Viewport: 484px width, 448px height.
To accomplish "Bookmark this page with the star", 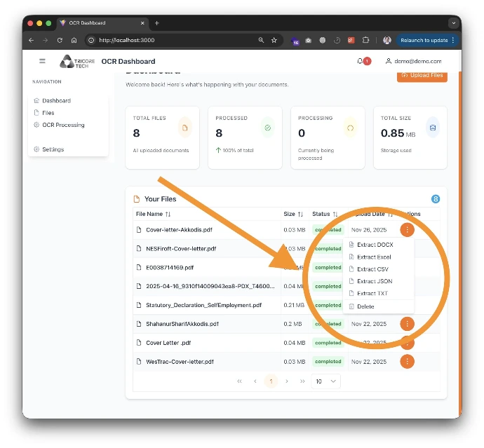I will (x=274, y=40).
